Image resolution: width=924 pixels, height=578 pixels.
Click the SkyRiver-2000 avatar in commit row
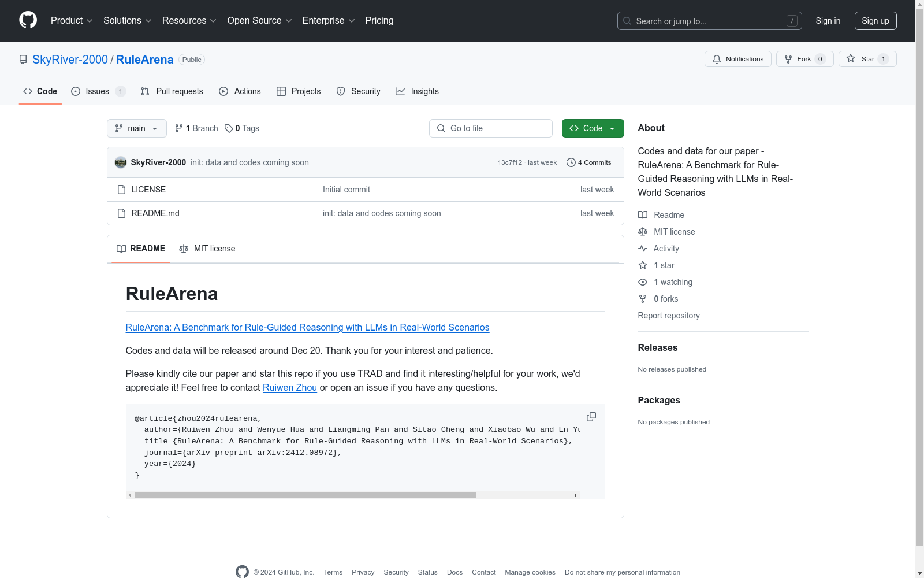click(x=121, y=162)
